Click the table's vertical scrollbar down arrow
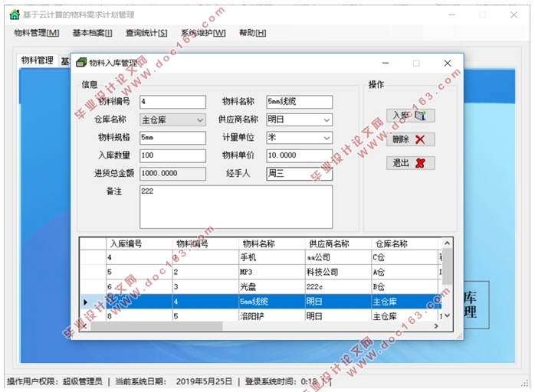Viewport: 535px width, 392px height. 448,315
